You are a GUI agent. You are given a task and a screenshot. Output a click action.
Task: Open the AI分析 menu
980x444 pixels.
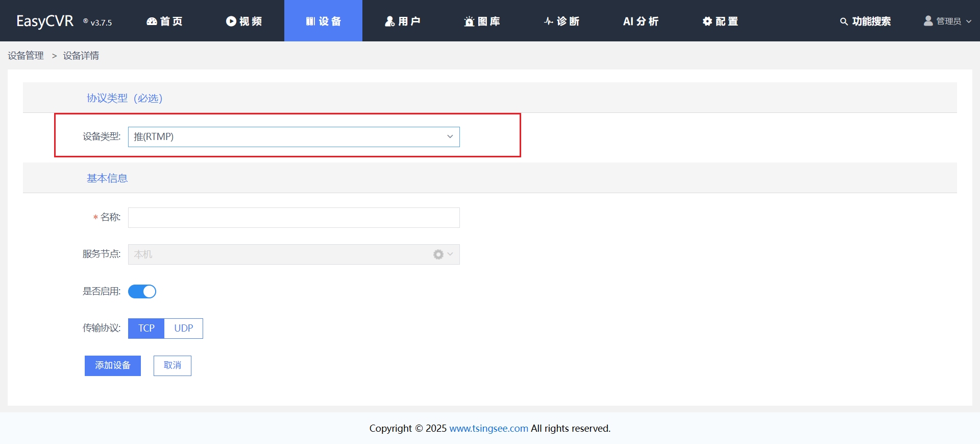(641, 21)
